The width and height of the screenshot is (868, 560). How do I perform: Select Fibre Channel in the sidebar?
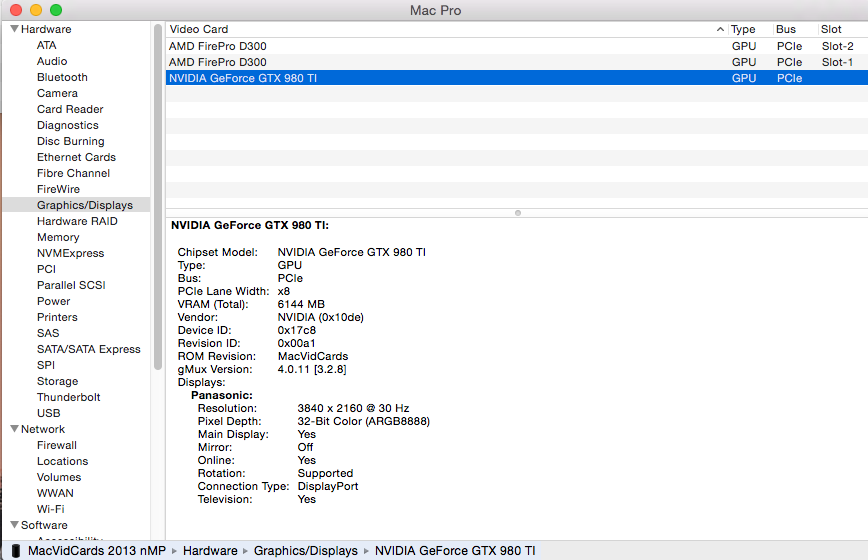tap(73, 174)
